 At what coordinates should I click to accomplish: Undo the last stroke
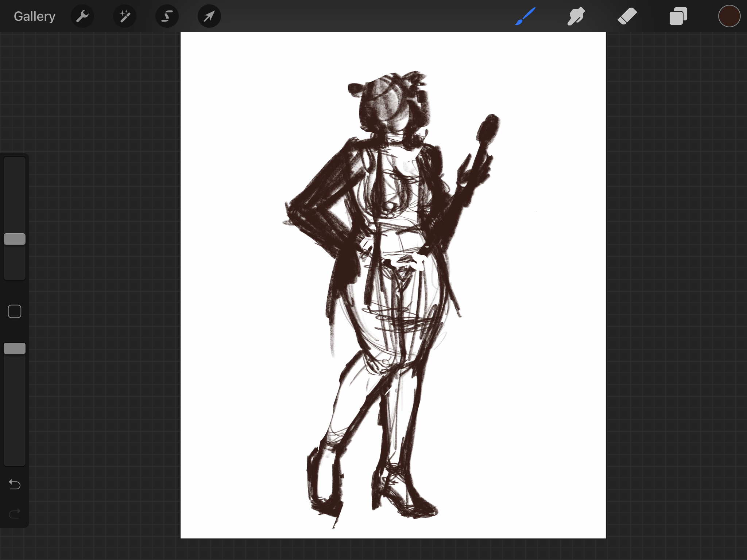[x=15, y=485]
